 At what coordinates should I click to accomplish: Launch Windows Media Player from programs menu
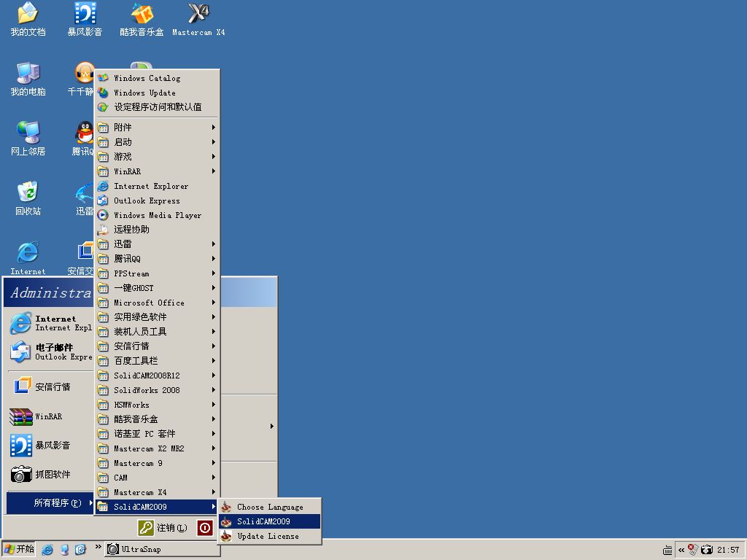click(x=158, y=215)
